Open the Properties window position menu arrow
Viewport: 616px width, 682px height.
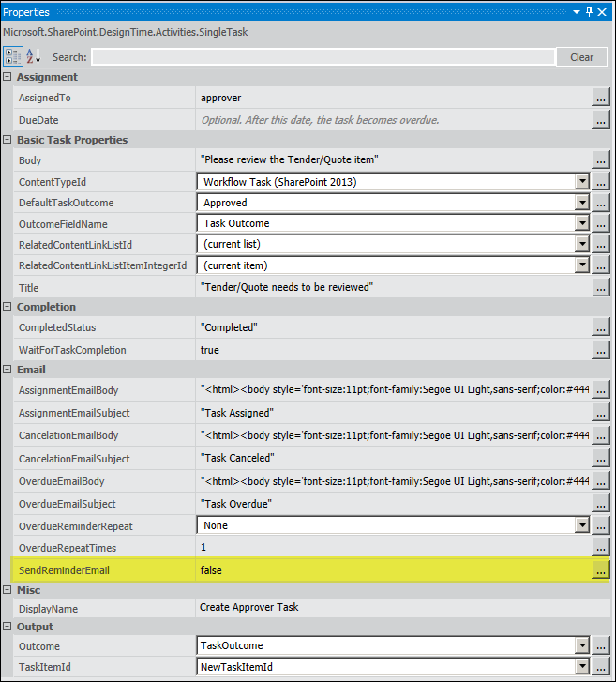click(x=577, y=12)
